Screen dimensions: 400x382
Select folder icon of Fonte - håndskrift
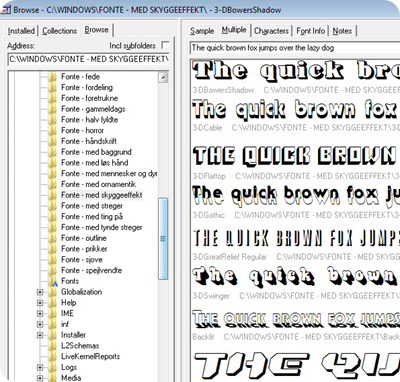click(52, 141)
